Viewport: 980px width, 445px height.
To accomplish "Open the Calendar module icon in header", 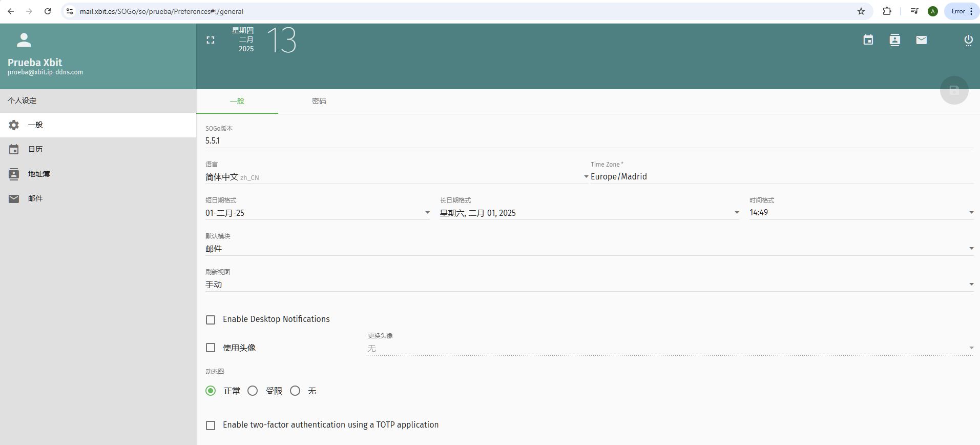I will (x=868, y=40).
